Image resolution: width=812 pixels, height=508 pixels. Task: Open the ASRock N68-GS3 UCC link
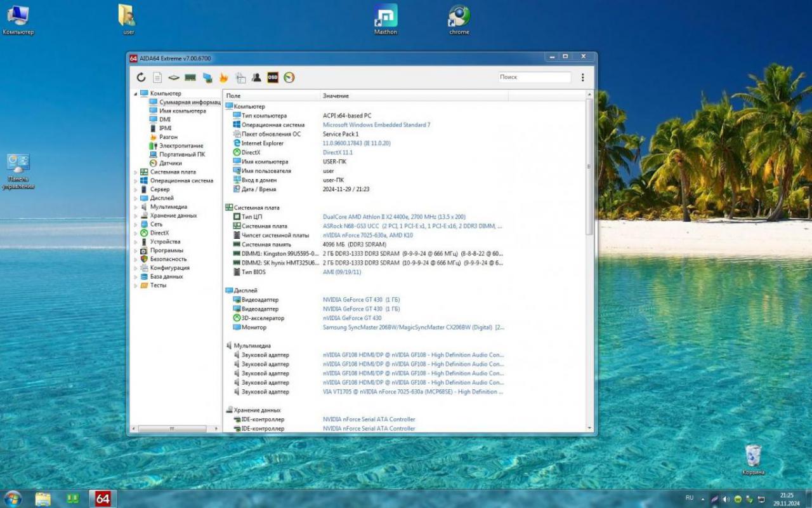(x=412, y=226)
